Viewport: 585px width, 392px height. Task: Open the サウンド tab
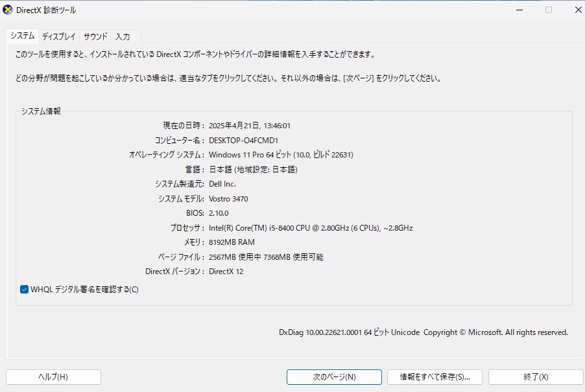tap(95, 36)
